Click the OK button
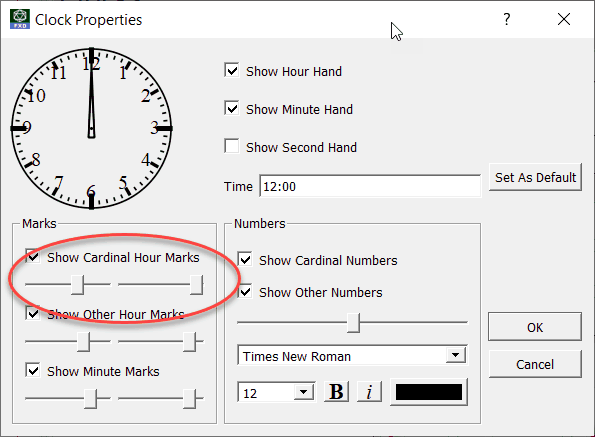Viewport: 595px width, 437px height. click(535, 327)
